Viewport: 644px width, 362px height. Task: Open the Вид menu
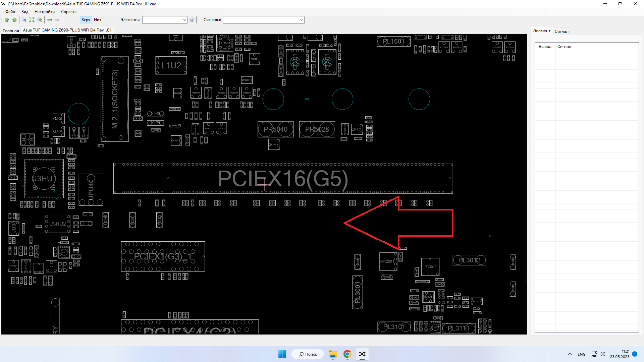tap(25, 12)
